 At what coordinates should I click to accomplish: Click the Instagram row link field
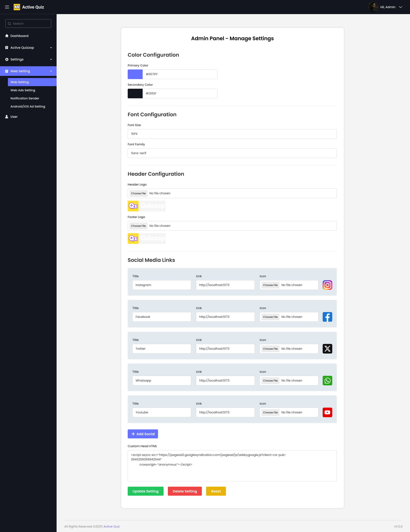click(225, 285)
